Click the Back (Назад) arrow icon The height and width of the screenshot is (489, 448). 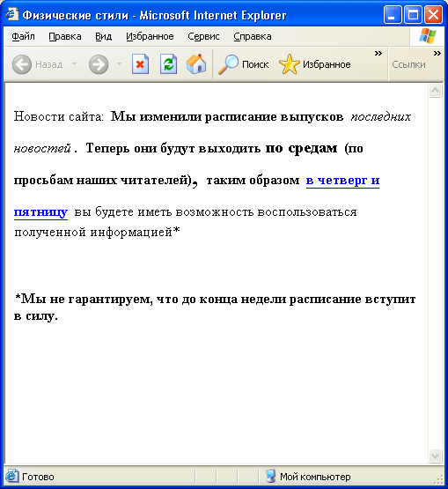22,64
